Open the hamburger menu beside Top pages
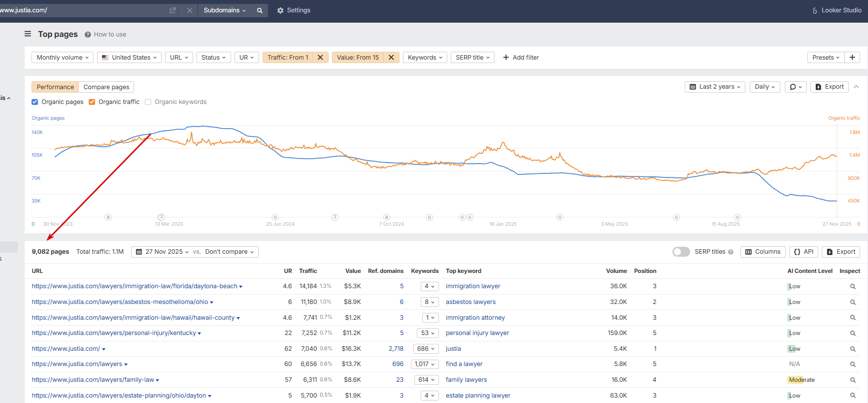This screenshot has height=403, width=868. pos(28,34)
